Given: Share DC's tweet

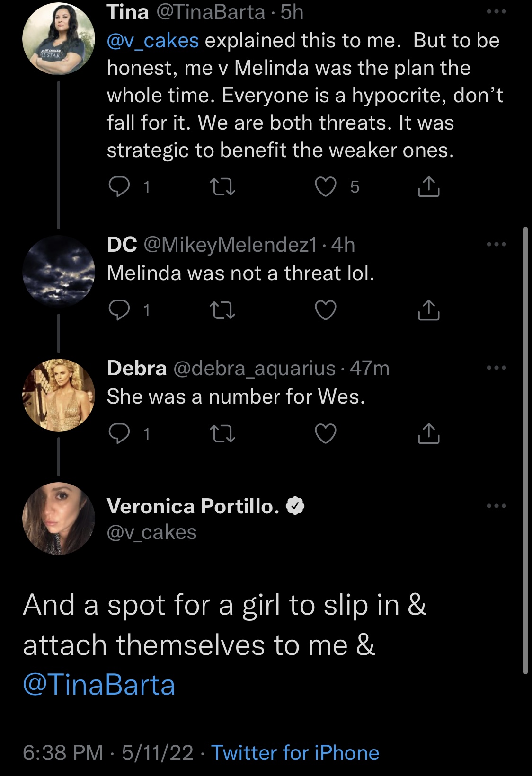Looking at the screenshot, I should coord(429,310).
